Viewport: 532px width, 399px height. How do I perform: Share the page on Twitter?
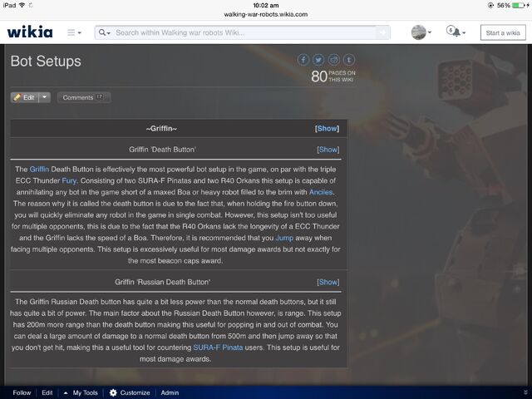click(x=318, y=60)
